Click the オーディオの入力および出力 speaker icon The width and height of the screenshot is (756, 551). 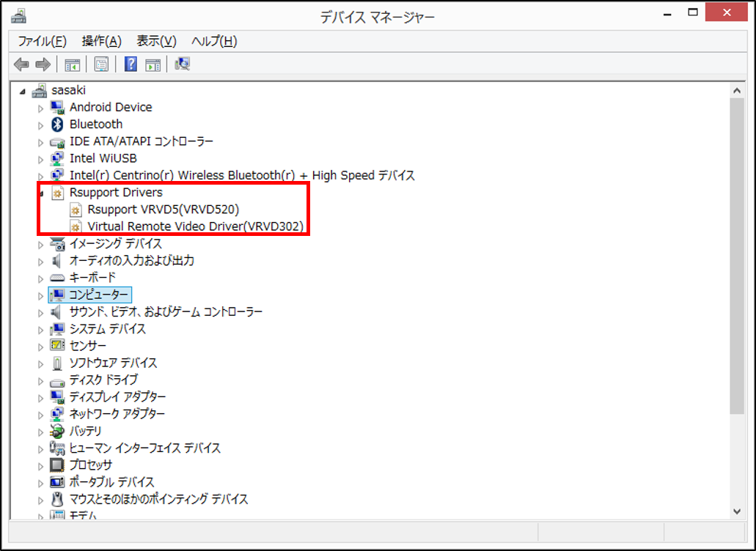(56, 261)
